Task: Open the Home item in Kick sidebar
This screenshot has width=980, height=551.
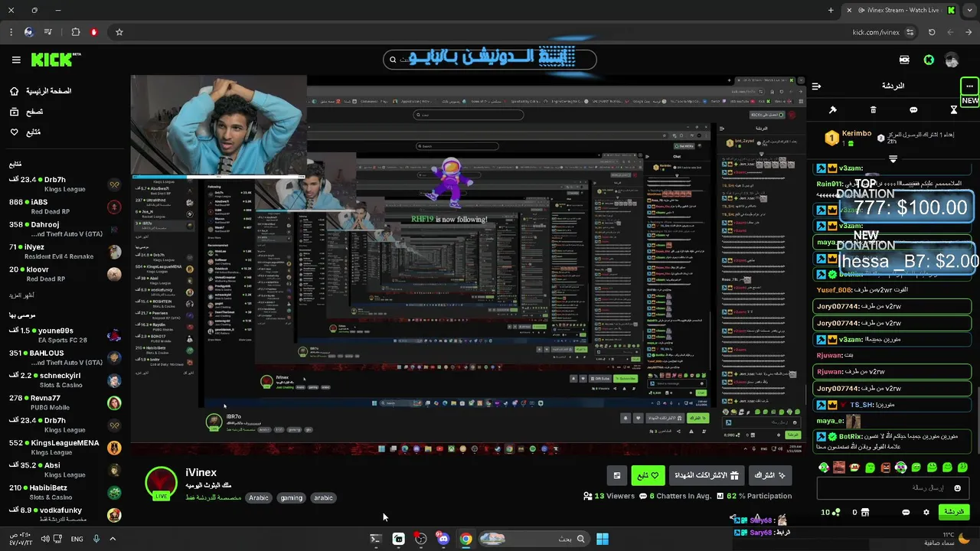Action: [40, 91]
